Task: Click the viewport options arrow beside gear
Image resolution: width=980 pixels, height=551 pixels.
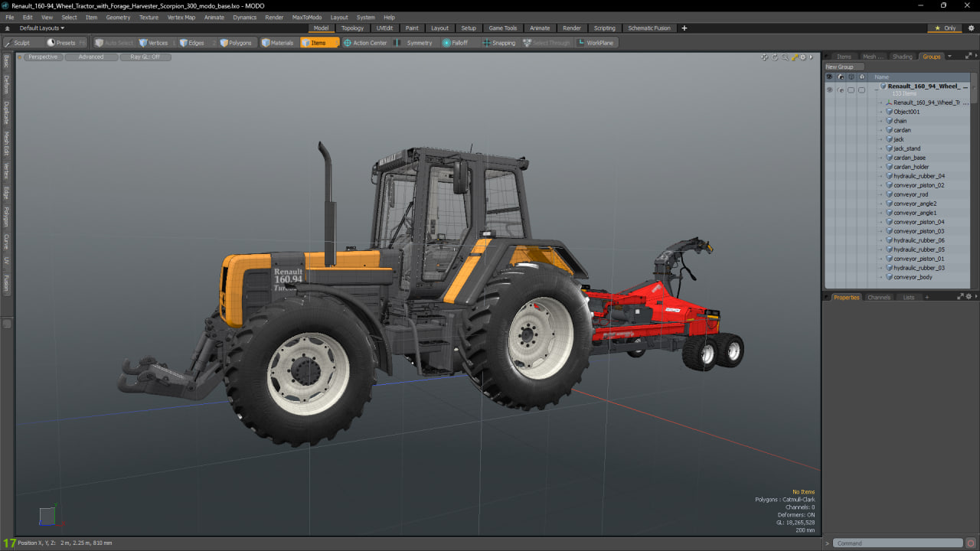Action: [812, 57]
